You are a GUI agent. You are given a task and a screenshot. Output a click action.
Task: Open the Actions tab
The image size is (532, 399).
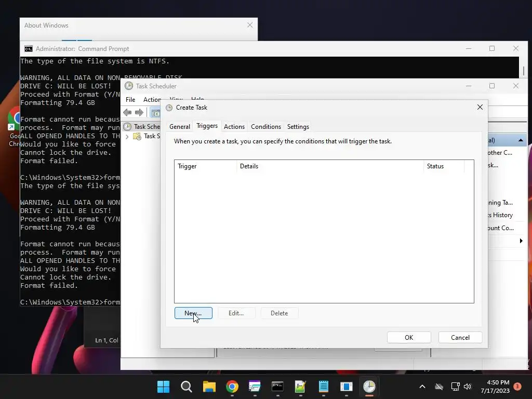coord(234,127)
